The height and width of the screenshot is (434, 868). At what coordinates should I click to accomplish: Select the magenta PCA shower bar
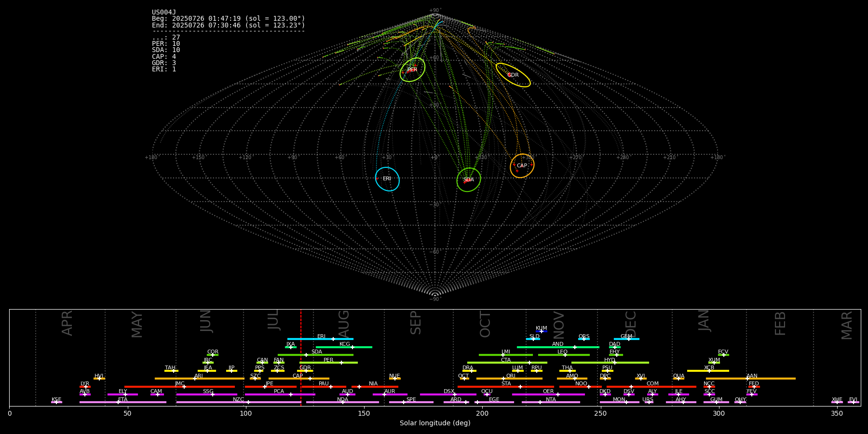280,394
